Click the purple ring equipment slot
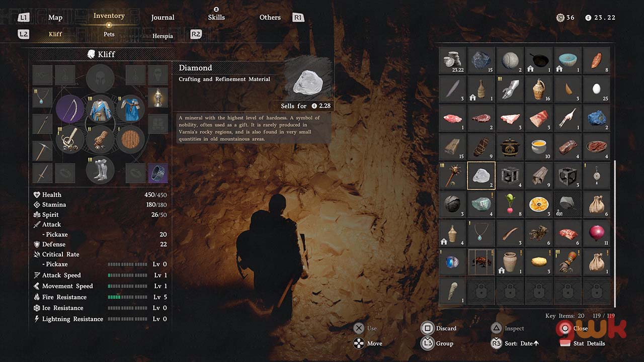This screenshot has width=644, height=362. click(x=157, y=173)
